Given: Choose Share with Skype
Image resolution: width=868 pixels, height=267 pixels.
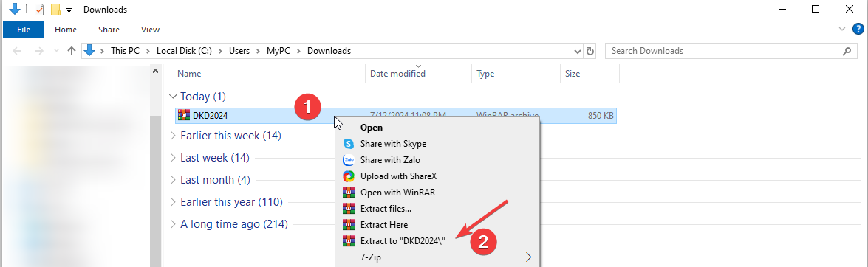Looking at the screenshot, I should [x=437, y=144].
